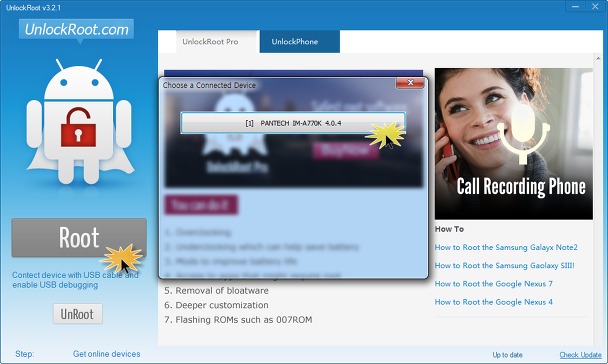
Task: Click Deeper customization list item
Action: tap(216, 305)
